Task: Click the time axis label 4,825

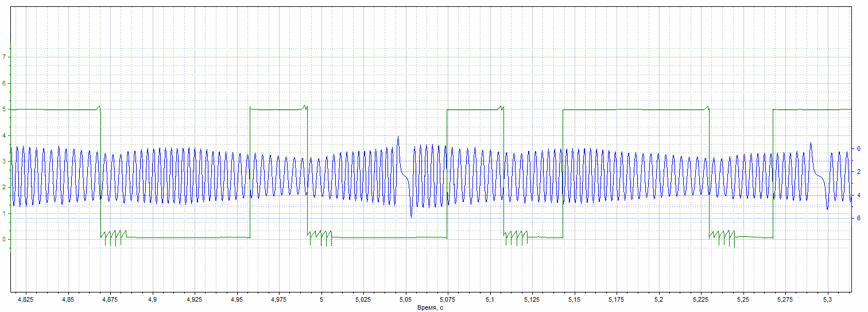Action: tap(25, 299)
